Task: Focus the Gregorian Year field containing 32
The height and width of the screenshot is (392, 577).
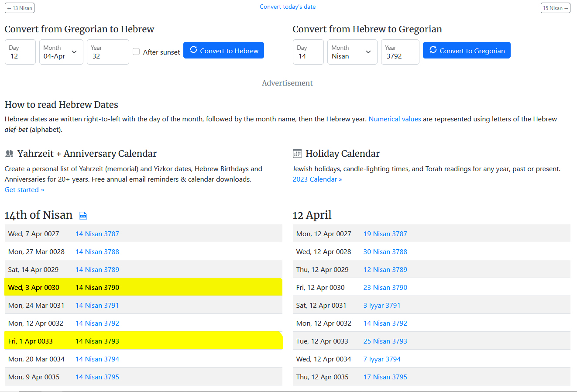Action: coord(108,52)
